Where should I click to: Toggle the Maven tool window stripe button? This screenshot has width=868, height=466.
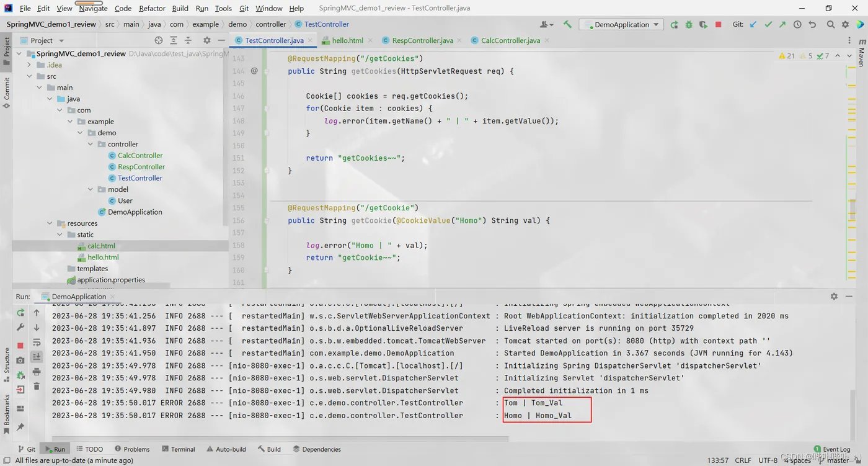(x=861, y=52)
